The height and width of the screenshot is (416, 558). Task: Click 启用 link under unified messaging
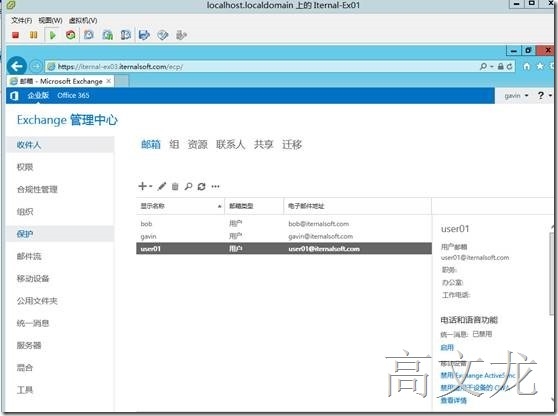click(447, 347)
